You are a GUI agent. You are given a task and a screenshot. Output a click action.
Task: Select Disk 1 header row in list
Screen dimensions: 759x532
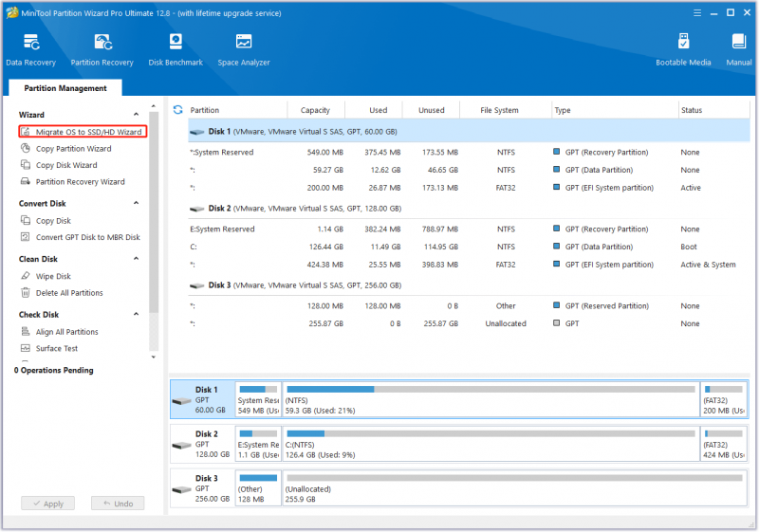[469, 132]
